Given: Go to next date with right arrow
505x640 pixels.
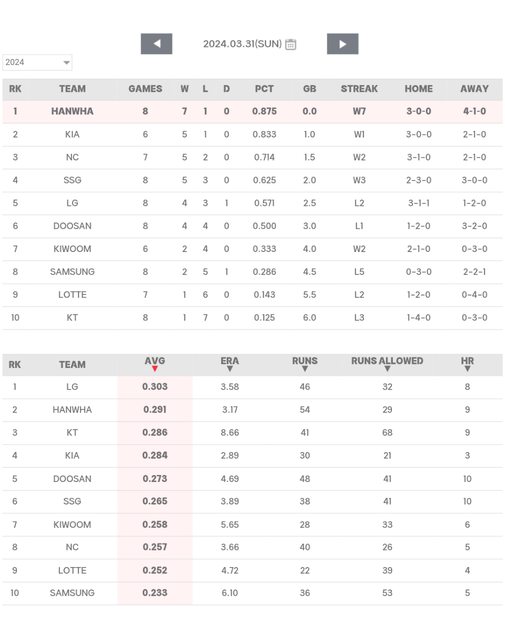Looking at the screenshot, I should click(x=343, y=44).
